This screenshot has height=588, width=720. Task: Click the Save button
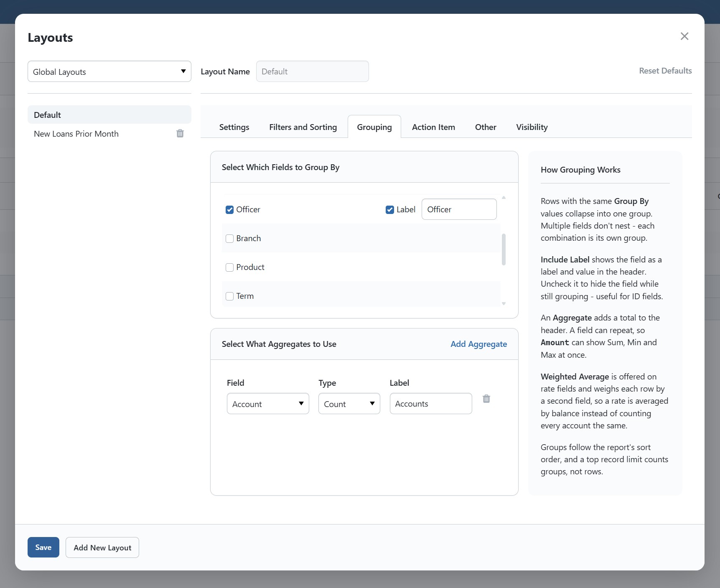click(x=43, y=547)
